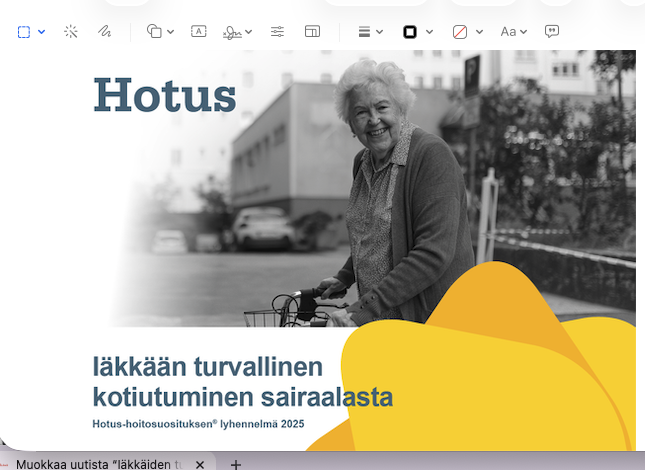Open a new browser tab with plus
The image size is (645, 470).
pos(236,465)
